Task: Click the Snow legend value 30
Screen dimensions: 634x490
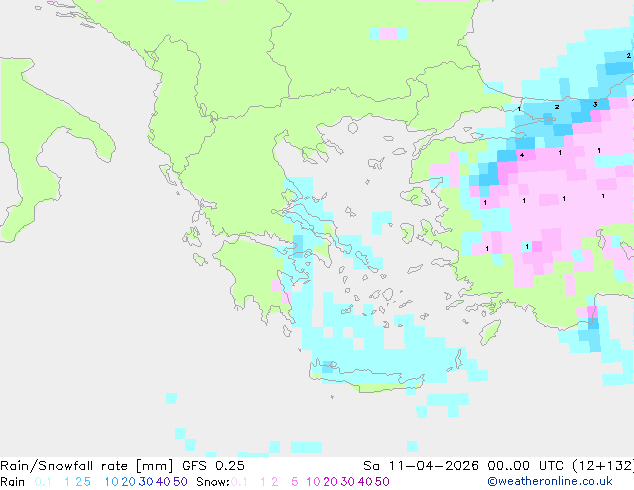Action: (348, 482)
